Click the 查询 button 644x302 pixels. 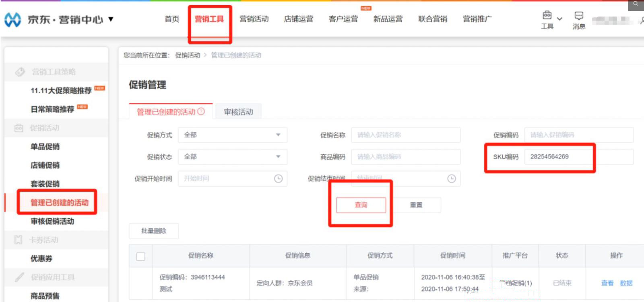click(x=361, y=205)
